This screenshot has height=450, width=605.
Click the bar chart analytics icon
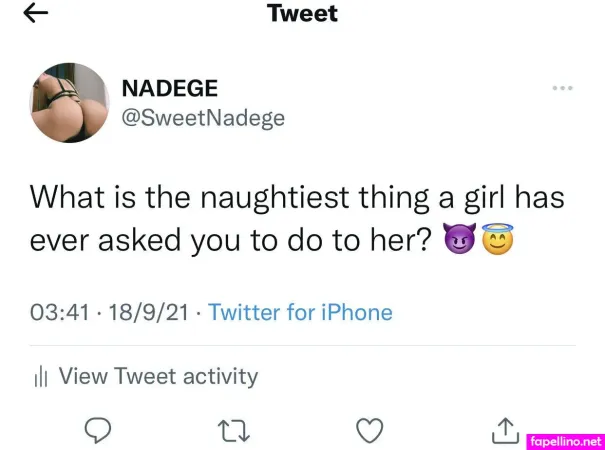pos(41,377)
